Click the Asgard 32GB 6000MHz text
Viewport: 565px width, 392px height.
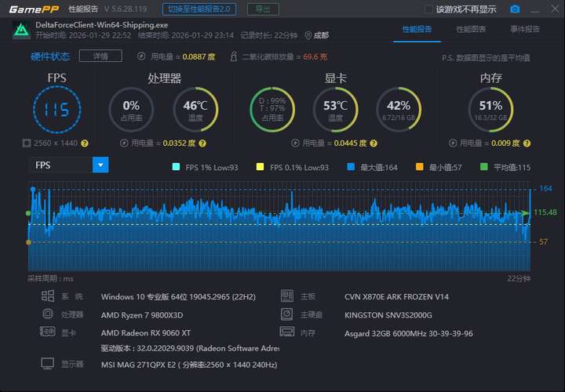click(x=409, y=334)
